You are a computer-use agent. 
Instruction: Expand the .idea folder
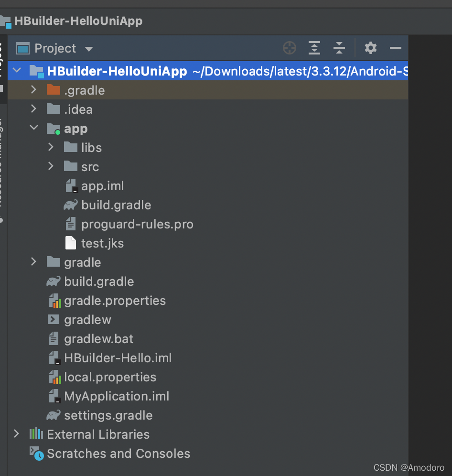(x=33, y=108)
